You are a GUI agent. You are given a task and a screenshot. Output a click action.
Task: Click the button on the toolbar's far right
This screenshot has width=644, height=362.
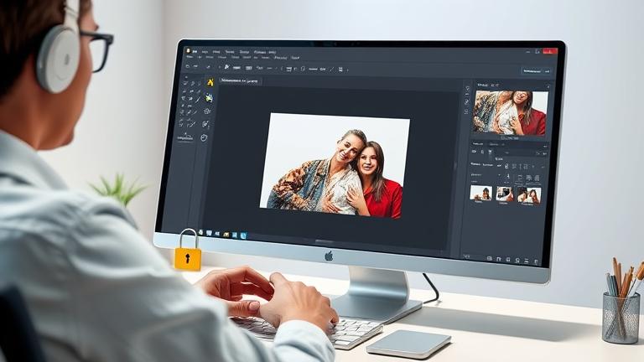tap(537, 71)
